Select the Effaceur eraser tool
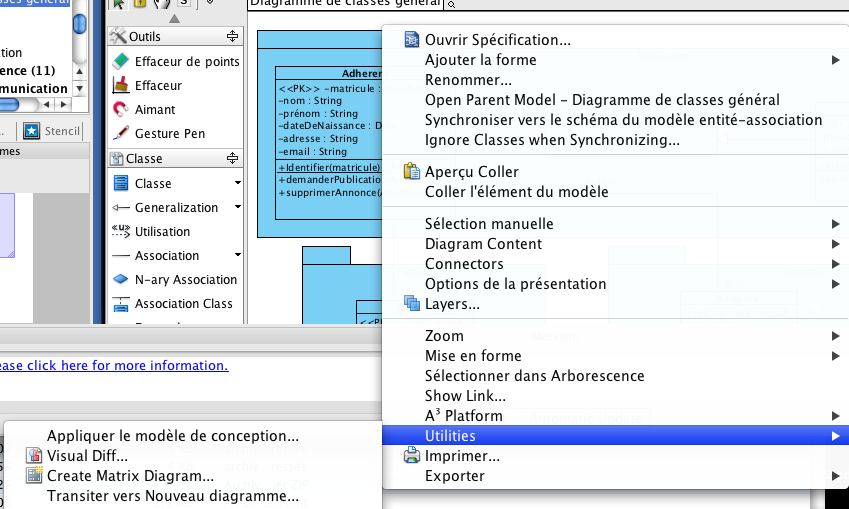The height and width of the screenshot is (509, 849). point(158,85)
